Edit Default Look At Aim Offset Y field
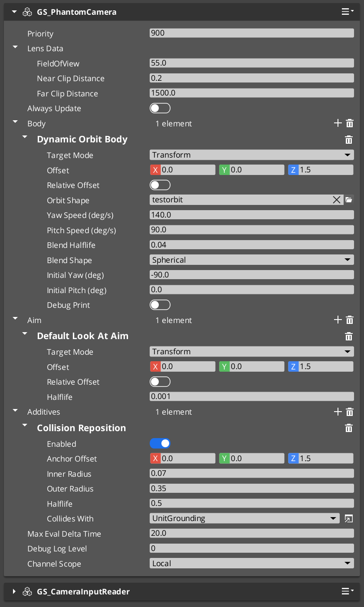The width and height of the screenshot is (364, 607). pos(257,366)
